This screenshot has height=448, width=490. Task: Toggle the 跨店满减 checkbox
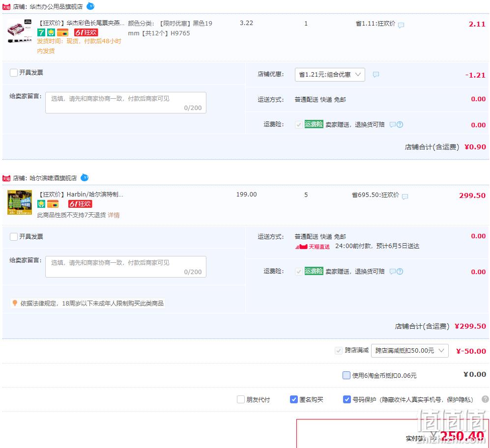(x=339, y=351)
